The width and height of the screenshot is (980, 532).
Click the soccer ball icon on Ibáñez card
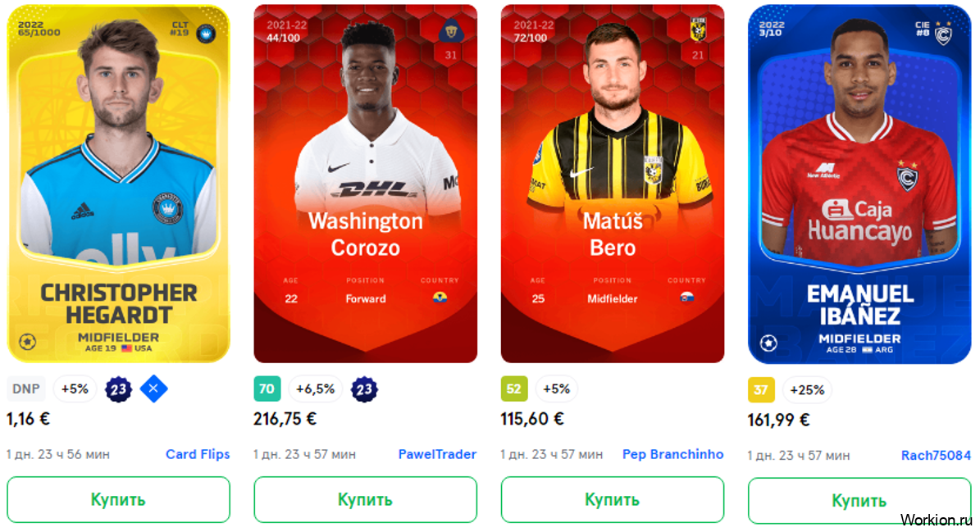pyautogui.click(x=768, y=343)
